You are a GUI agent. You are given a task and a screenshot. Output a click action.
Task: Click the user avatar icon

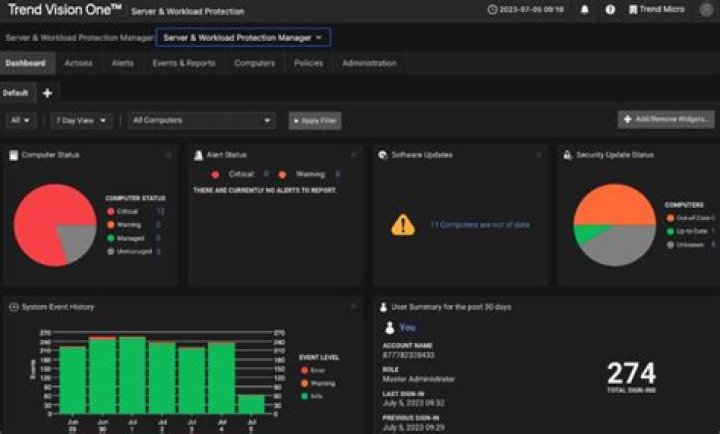click(706, 10)
